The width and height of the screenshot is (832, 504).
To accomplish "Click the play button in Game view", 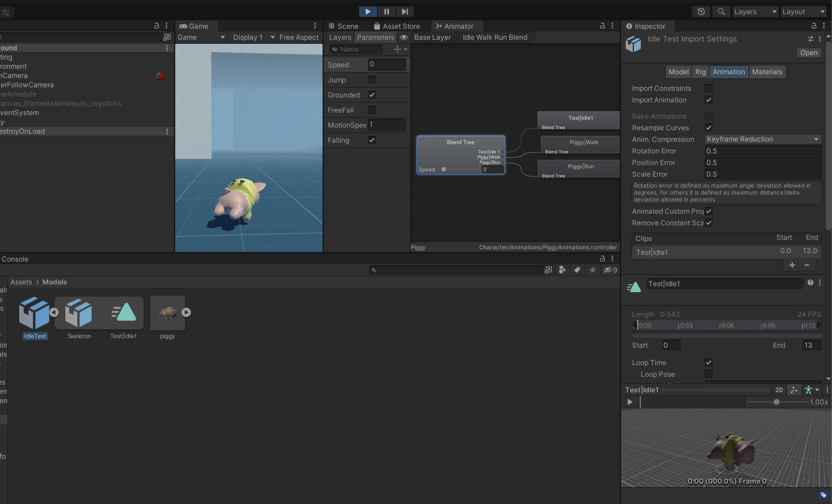I will point(367,11).
